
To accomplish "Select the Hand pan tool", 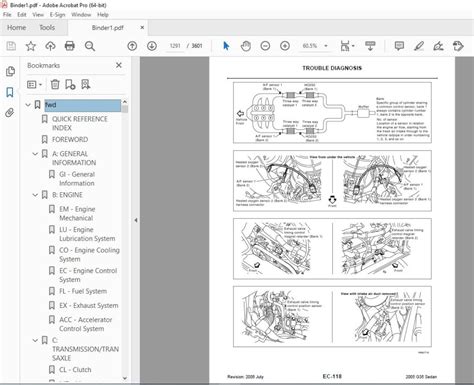I will click(x=246, y=46).
